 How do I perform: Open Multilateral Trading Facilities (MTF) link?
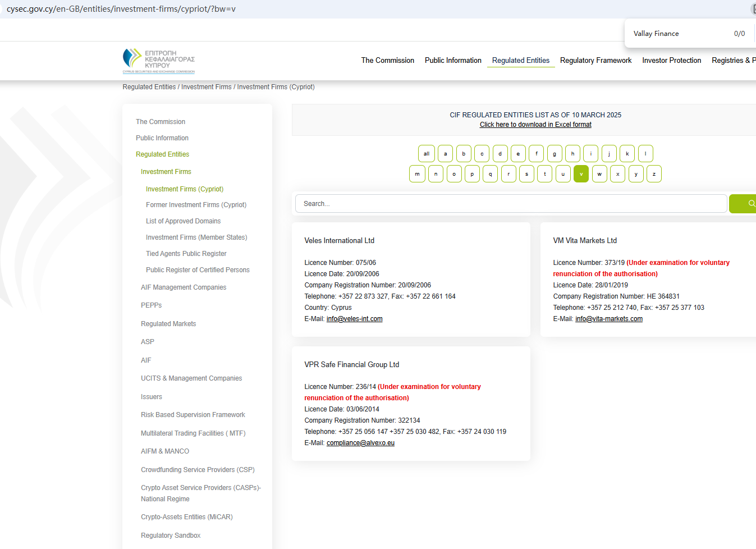point(193,433)
